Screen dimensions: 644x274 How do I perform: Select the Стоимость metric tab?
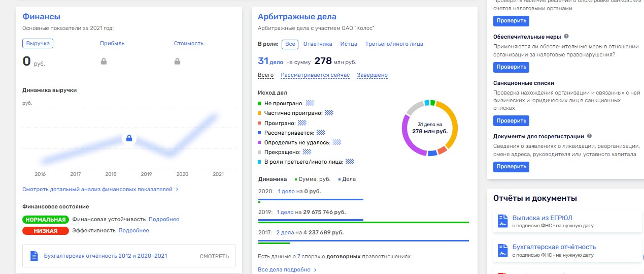pos(188,44)
